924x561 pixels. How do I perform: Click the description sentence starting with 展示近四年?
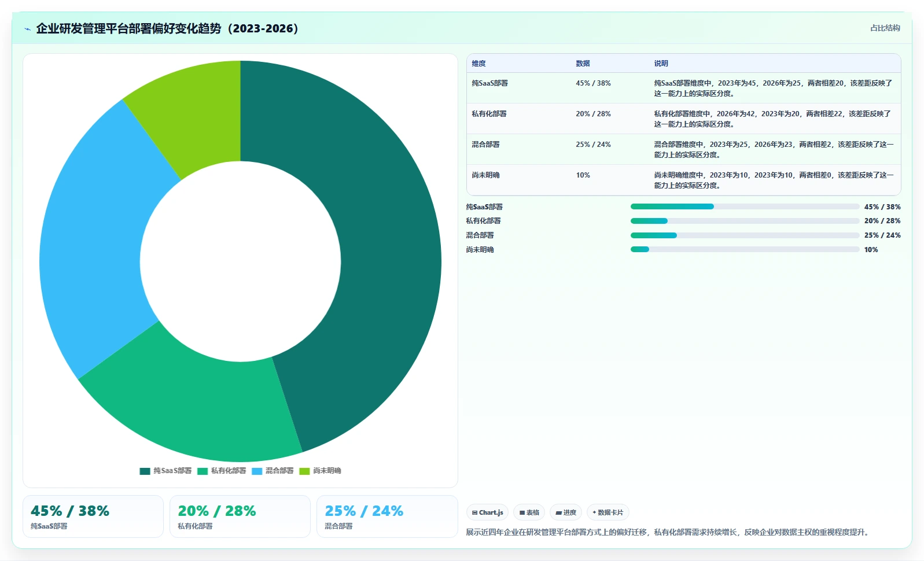point(669,532)
